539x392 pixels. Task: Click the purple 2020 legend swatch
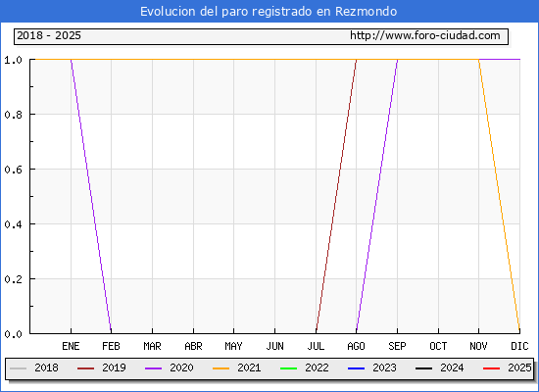point(153,368)
